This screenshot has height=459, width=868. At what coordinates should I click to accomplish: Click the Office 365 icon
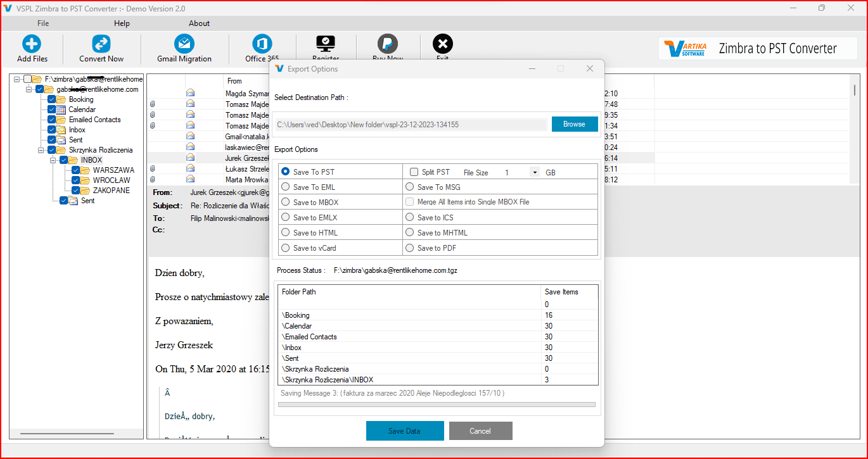pos(262,44)
